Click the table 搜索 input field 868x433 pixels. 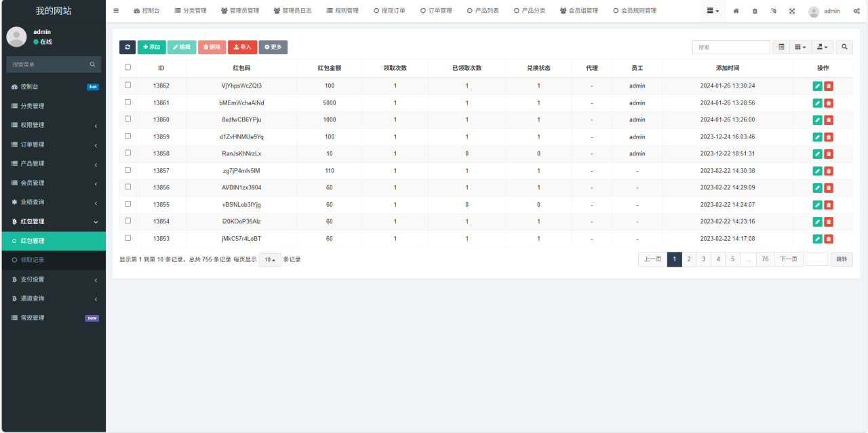731,47
